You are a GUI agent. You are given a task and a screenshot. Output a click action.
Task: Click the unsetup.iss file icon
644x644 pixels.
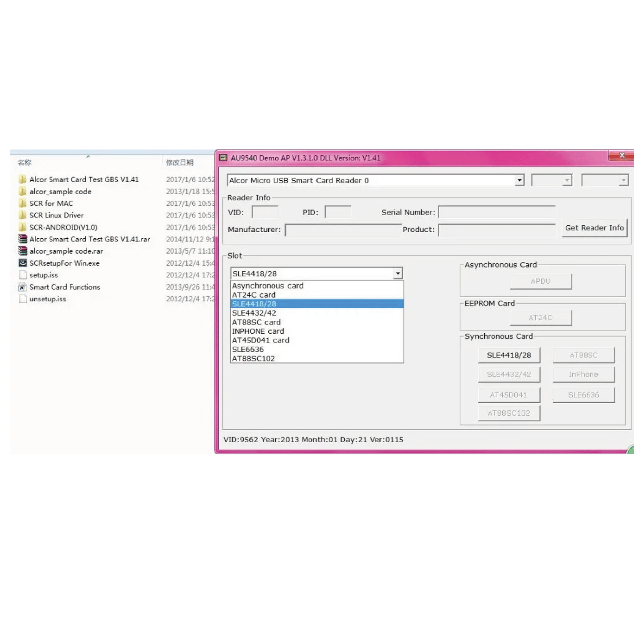click(x=23, y=299)
